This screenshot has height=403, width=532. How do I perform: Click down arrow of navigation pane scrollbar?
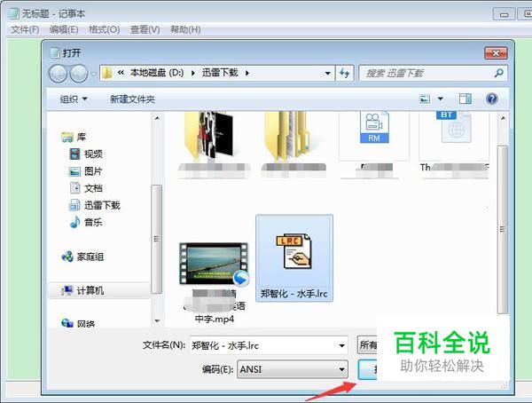point(157,320)
